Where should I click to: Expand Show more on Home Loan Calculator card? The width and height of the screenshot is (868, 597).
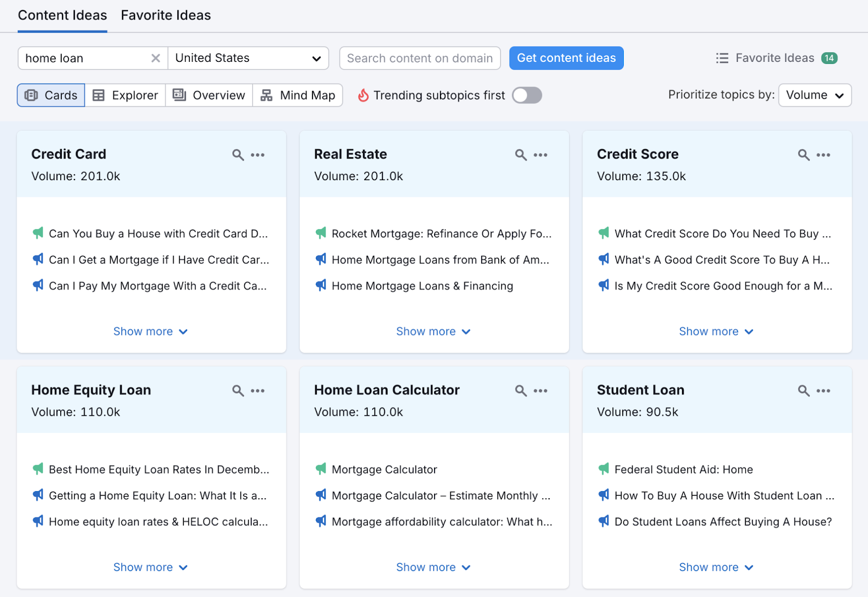[433, 567]
